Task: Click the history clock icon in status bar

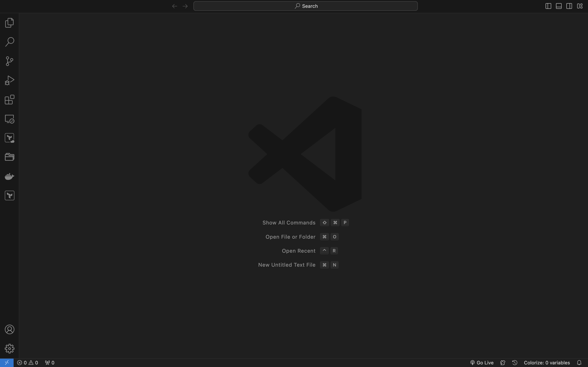Action: point(515,363)
